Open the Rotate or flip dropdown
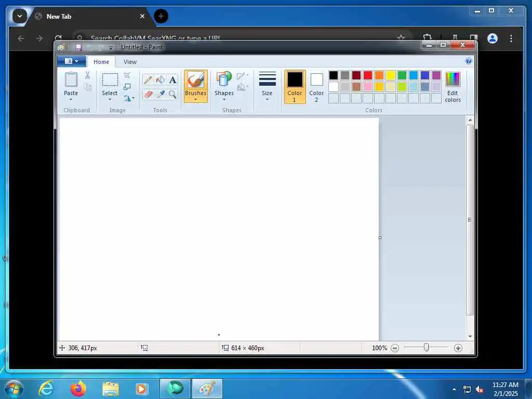Image resolution: width=532 pixels, height=399 pixels. 129,98
